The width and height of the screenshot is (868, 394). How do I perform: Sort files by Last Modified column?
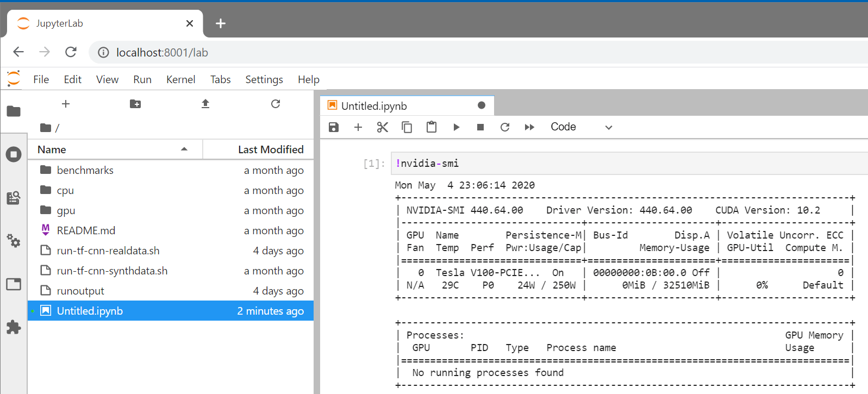258,149
